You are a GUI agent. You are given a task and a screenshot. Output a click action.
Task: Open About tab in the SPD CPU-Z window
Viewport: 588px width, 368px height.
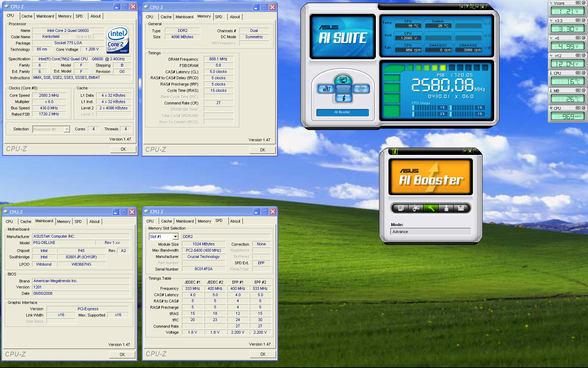[x=235, y=221]
